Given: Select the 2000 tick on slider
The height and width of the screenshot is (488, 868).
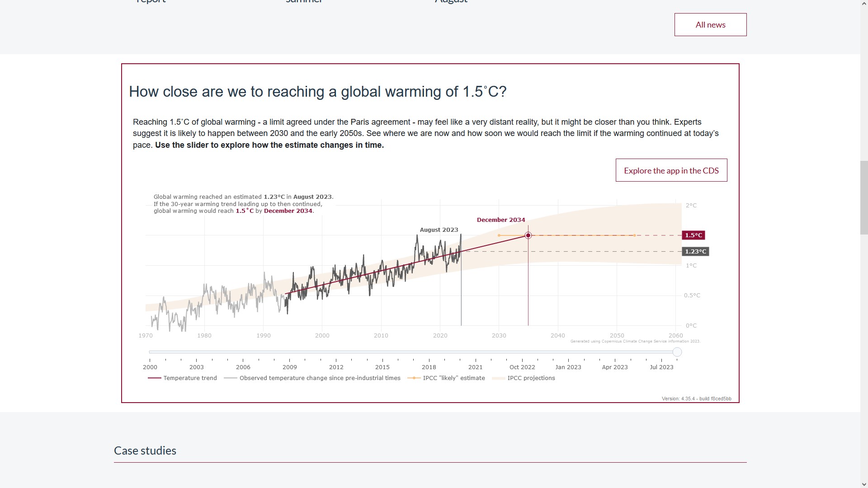Looking at the screenshot, I should [x=150, y=360].
